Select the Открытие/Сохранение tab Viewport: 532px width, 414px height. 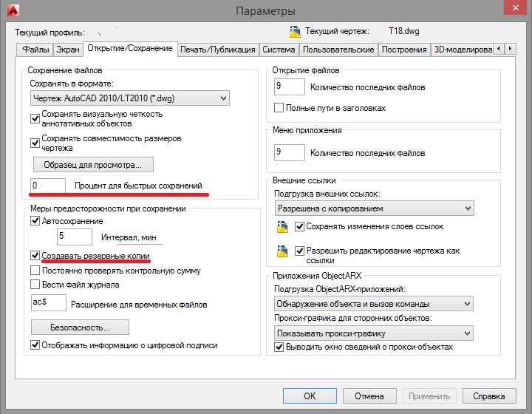tap(130, 49)
